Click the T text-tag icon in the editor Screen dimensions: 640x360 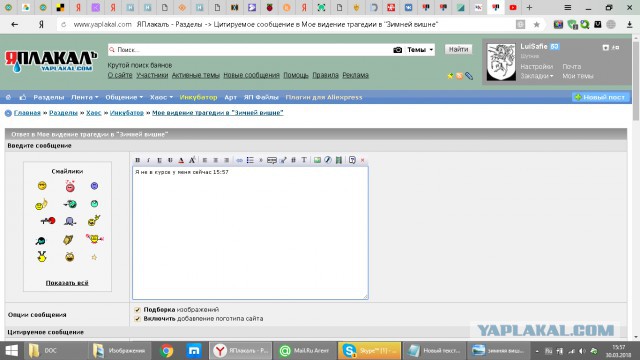click(304, 160)
